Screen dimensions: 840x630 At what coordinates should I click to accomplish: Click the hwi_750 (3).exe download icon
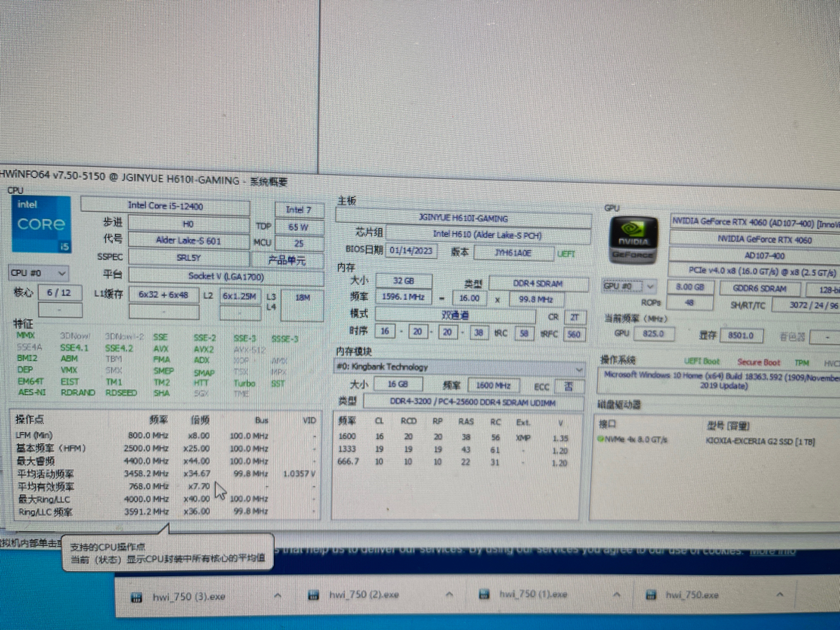(x=136, y=595)
